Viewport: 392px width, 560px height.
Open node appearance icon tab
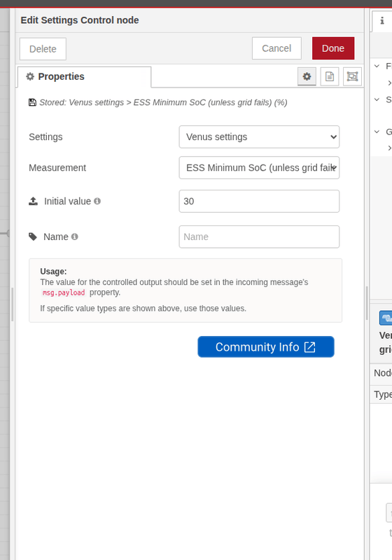[x=352, y=76]
